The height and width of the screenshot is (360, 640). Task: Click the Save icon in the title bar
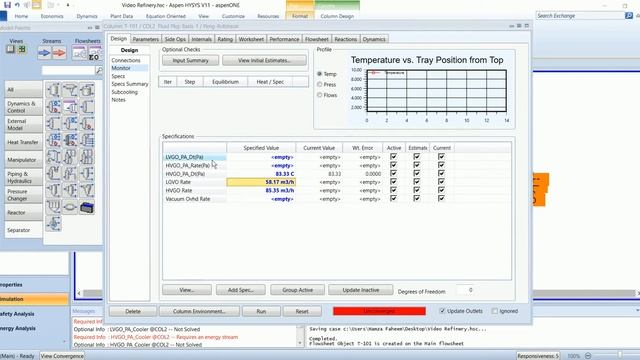click(7, 5)
